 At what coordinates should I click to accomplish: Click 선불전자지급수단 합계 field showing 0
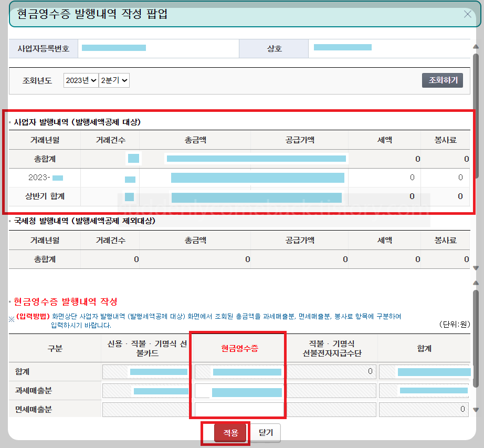tap(332, 372)
